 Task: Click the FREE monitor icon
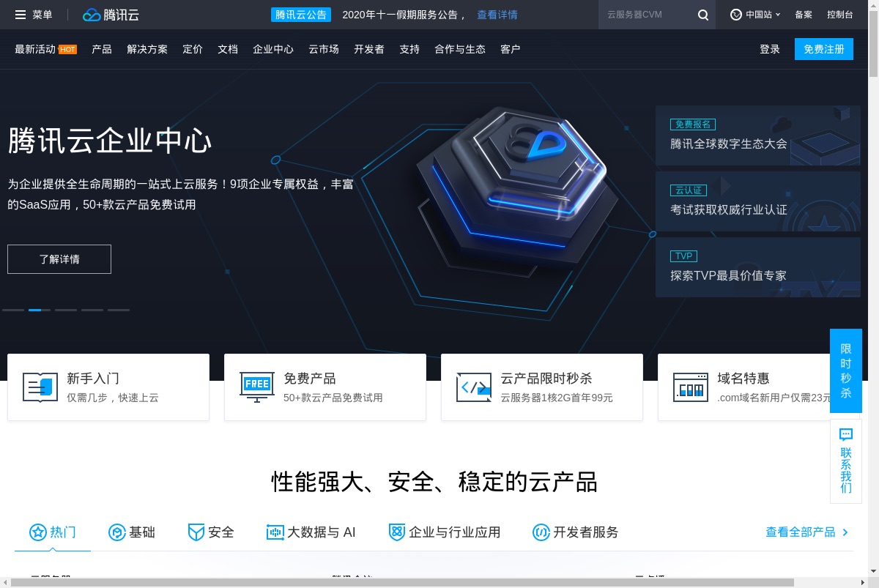(x=257, y=387)
